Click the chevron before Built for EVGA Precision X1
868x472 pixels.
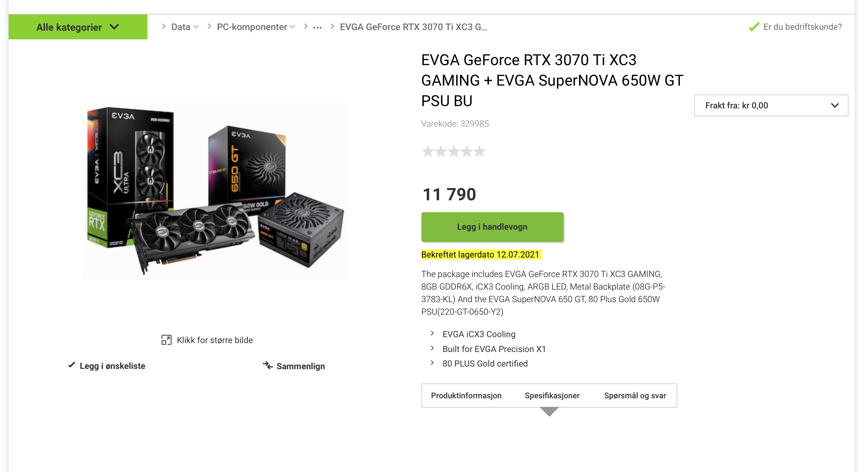click(x=432, y=348)
